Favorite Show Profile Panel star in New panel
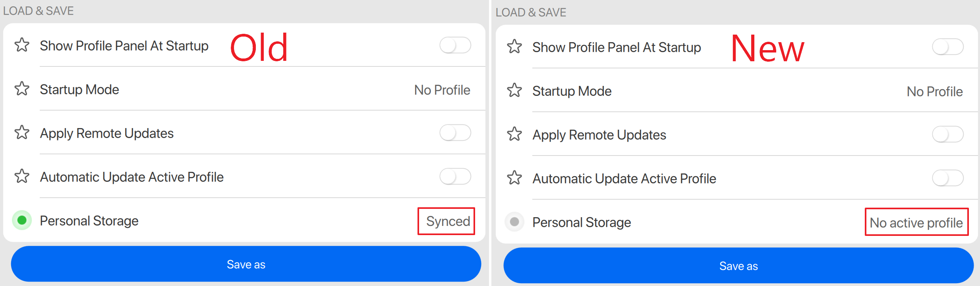Viewport: 980px width, 286px height. coord(514,47)
